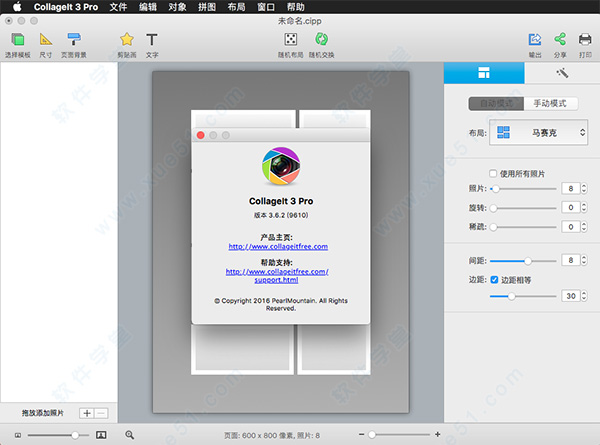Click the margin value 30 stepper arrows
The width and height of the screenshot is (600, 445).
point(584,296)
